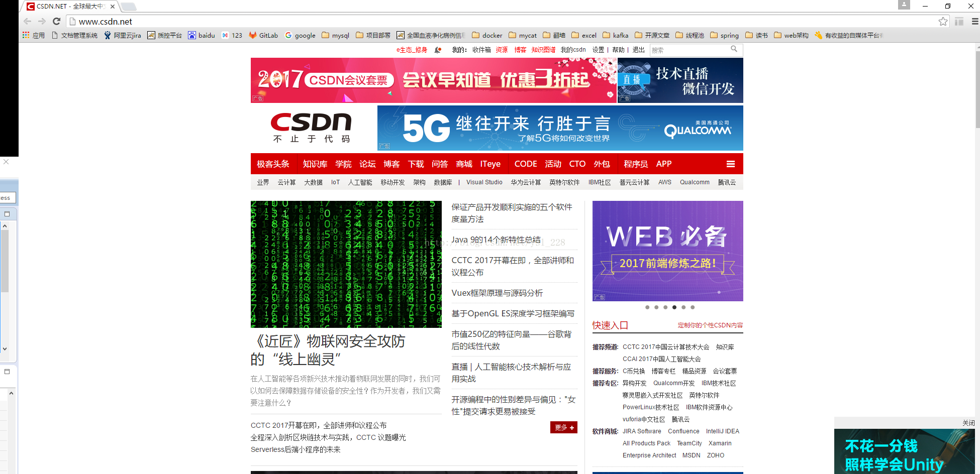This screenshot has height=474, width=980.
Task: Open headline 《近匠》物联网安全攻防
Action: point(328,350)
